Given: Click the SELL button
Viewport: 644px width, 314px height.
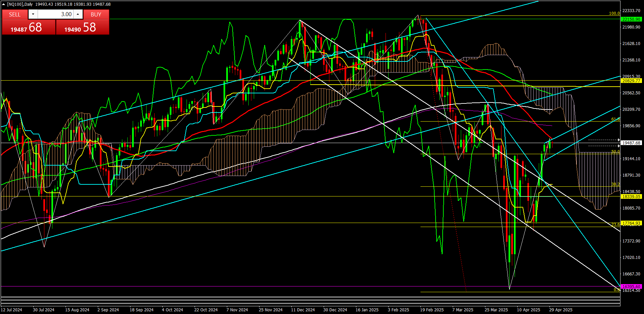Looking at the screenshot, I should click(x=15, y=14).
